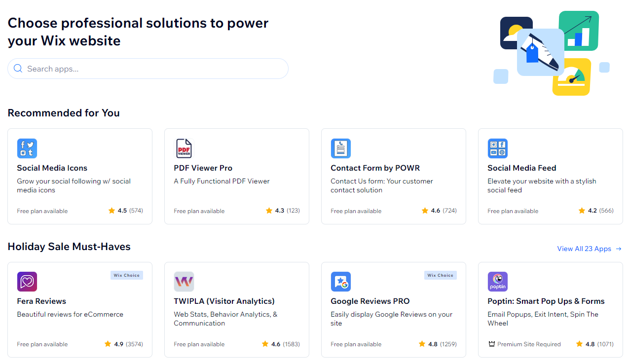628x364 pixels.
Task: Open the Google Reviews PRO app icon
Action: [340, 281]
